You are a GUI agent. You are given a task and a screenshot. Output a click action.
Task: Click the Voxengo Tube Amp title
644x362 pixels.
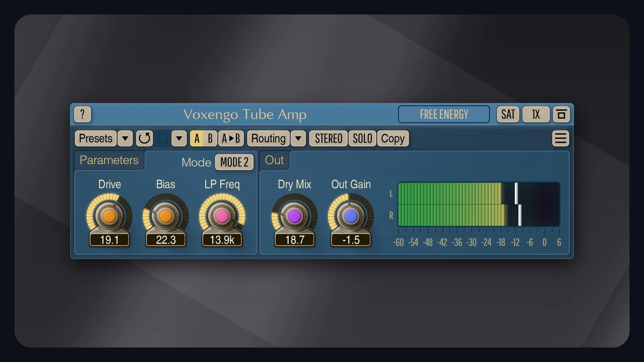245,115
